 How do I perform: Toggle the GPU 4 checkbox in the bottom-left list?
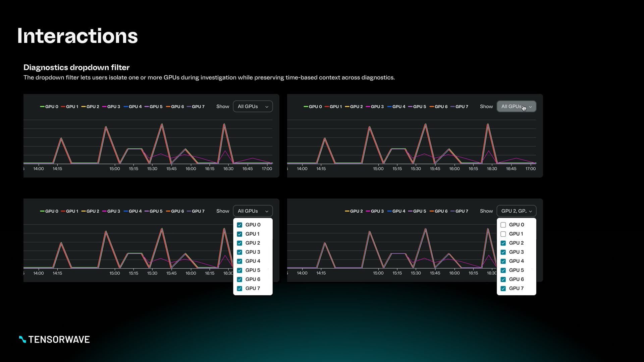click(x=239, y=261)
